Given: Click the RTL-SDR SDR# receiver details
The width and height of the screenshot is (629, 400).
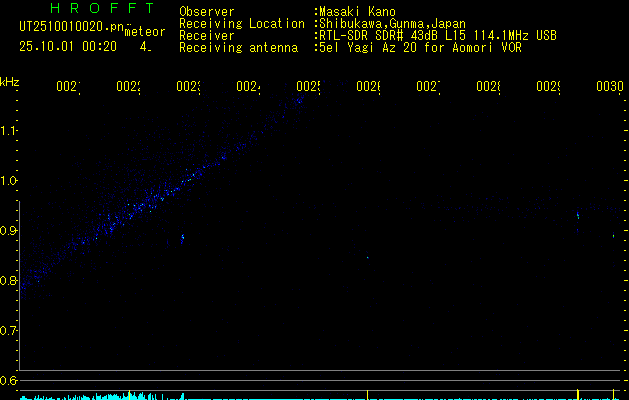Looking at the screenshot, I should pos(438,36).
